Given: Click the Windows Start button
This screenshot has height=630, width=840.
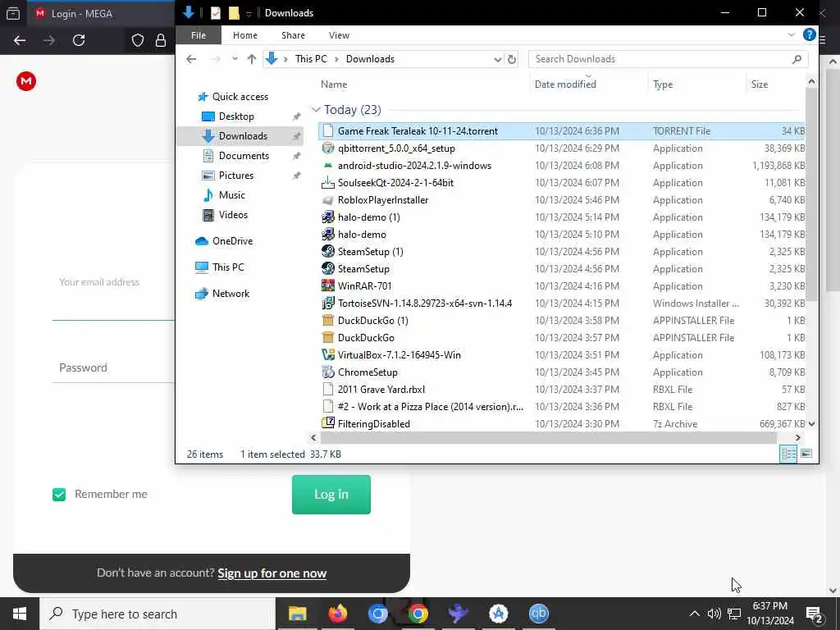Looking at the screenshot, I should pos(20,614).
